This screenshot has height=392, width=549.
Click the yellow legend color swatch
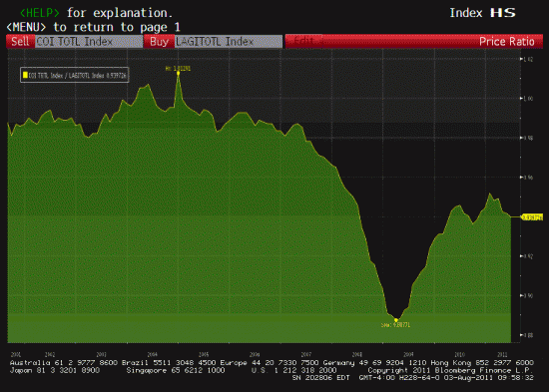pos(25,75)
